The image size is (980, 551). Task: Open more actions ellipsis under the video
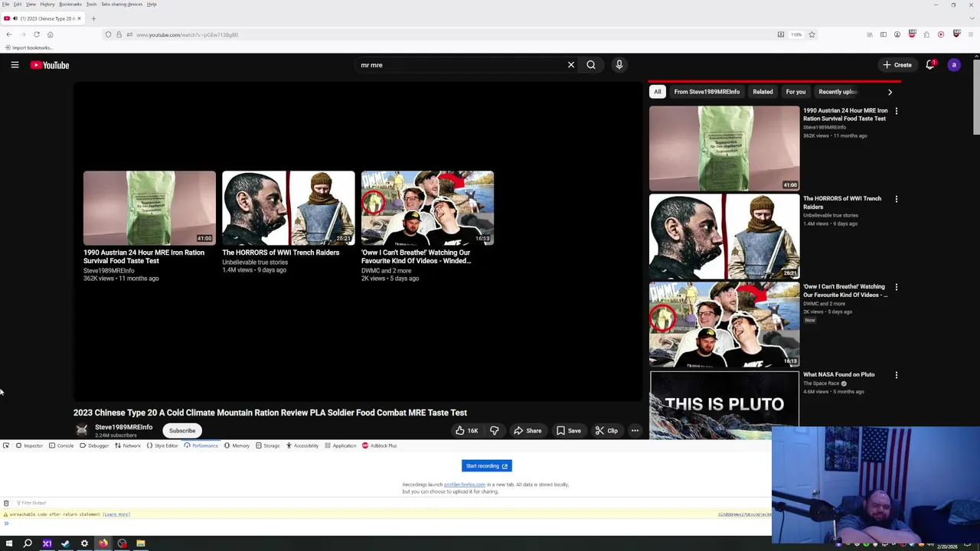pos(635,431)
